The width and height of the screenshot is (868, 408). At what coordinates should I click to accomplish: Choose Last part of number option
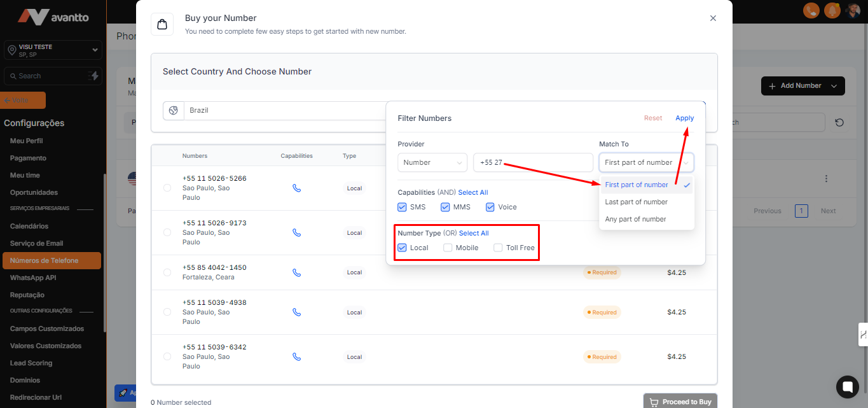[x=637, y=202]
